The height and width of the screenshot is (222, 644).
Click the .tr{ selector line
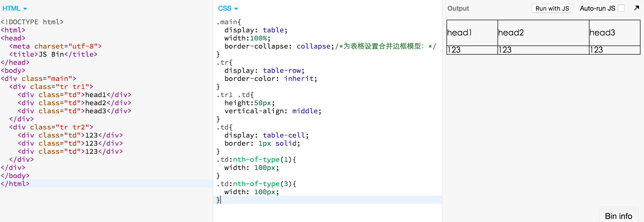(x=225, y=62)
